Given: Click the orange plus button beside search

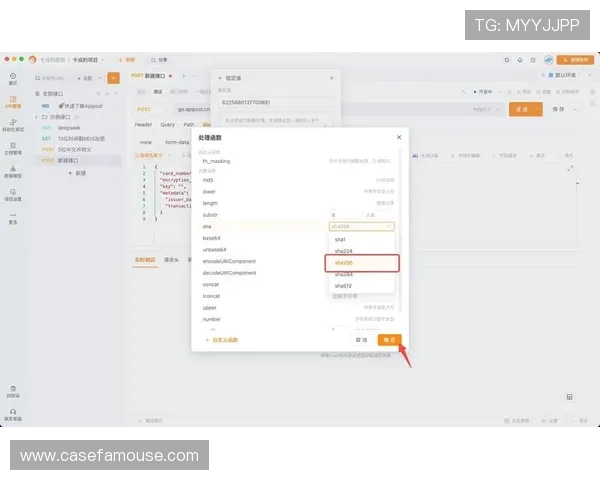Looking at the screenshot, I should point(113,78).
